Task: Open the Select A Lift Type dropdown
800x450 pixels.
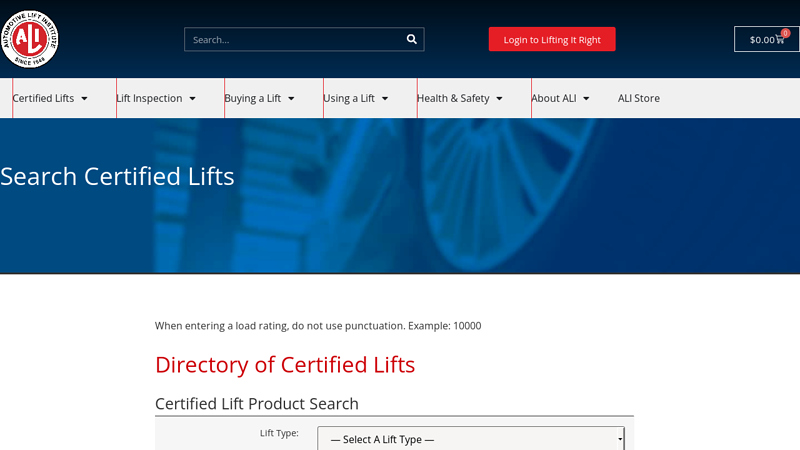Action: 471,439
